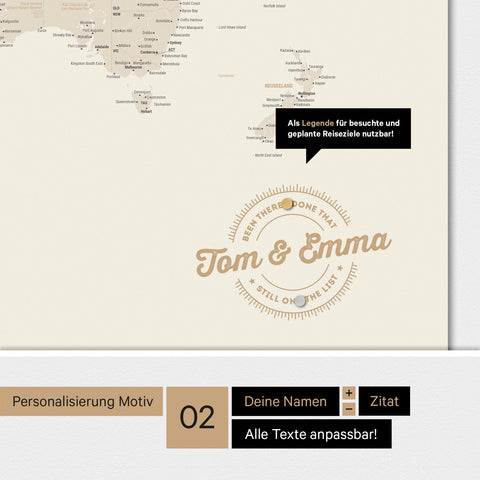Screen dimensions: 480x480
Task: Click the silver pin on Still On The List
Action: pyautogui.click(x=300, y=301)
